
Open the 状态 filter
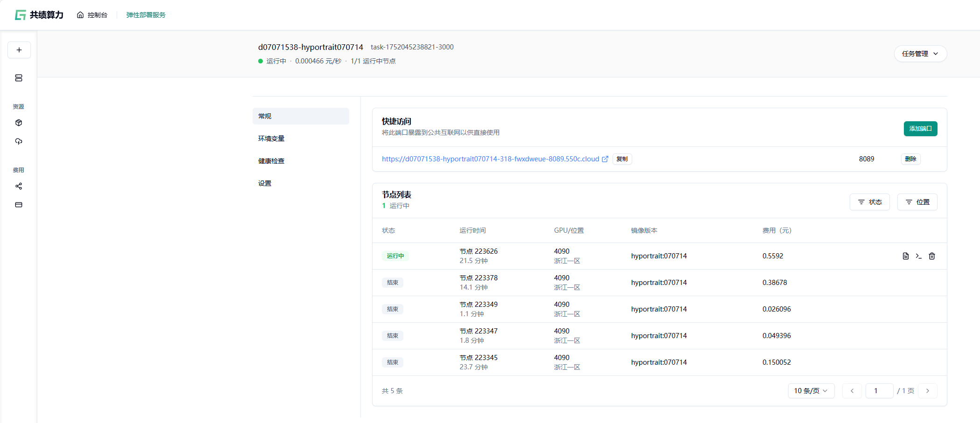click(869, 202)
